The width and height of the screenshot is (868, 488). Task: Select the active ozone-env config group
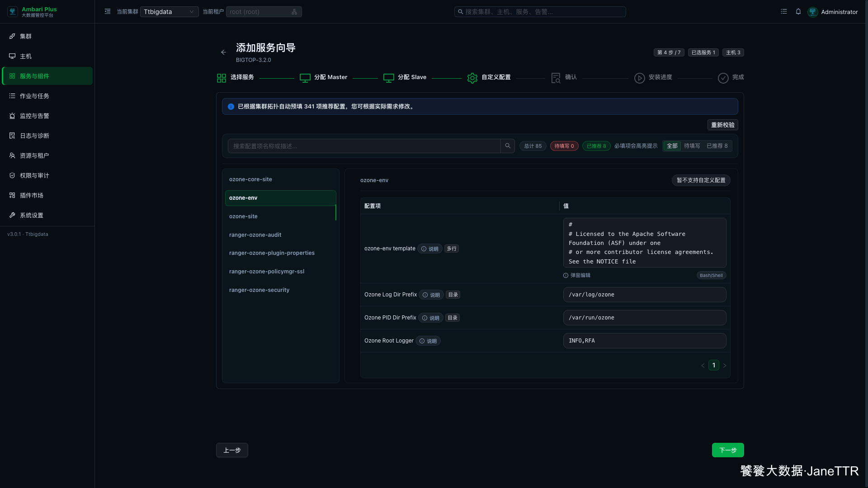280,198
